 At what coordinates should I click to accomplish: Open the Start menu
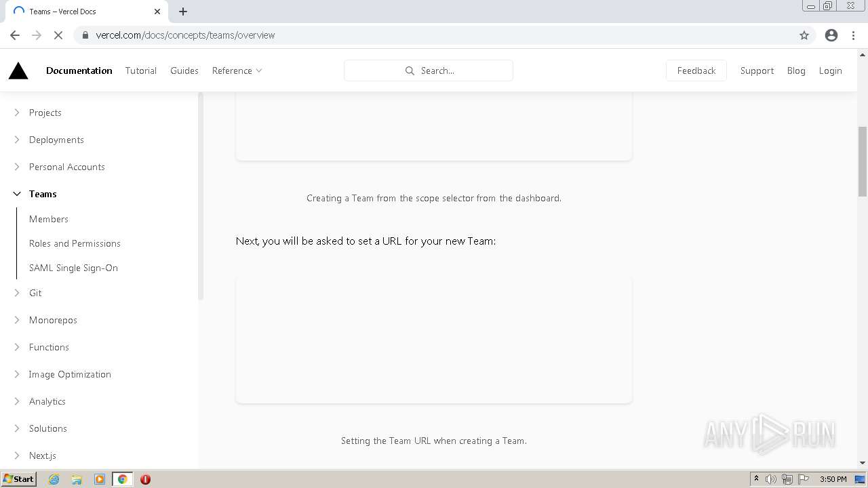[18, 479]
